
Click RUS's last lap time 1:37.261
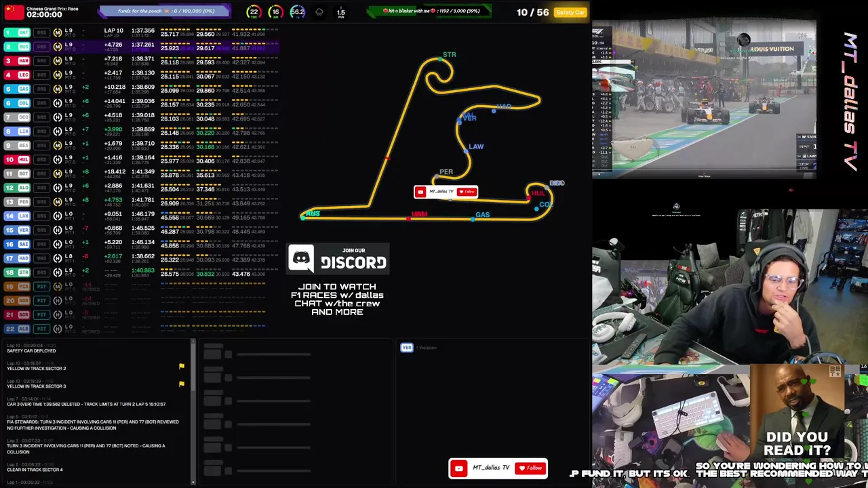click(142, 45)
